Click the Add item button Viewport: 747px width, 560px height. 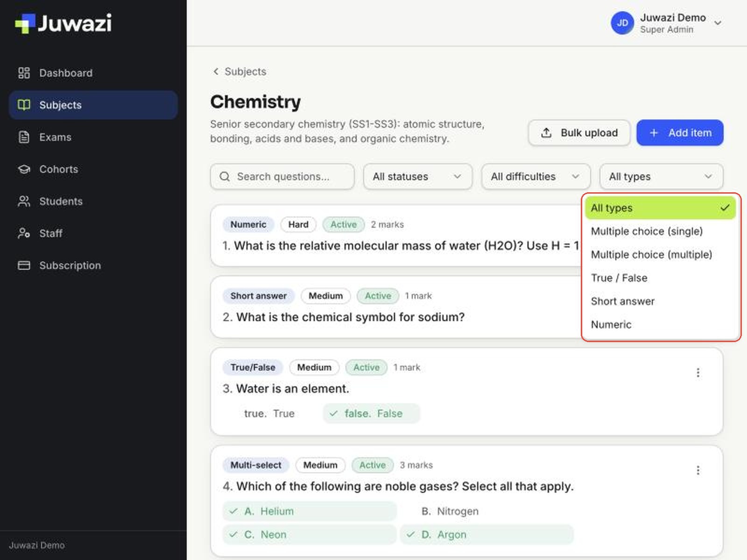click(680, 133)
